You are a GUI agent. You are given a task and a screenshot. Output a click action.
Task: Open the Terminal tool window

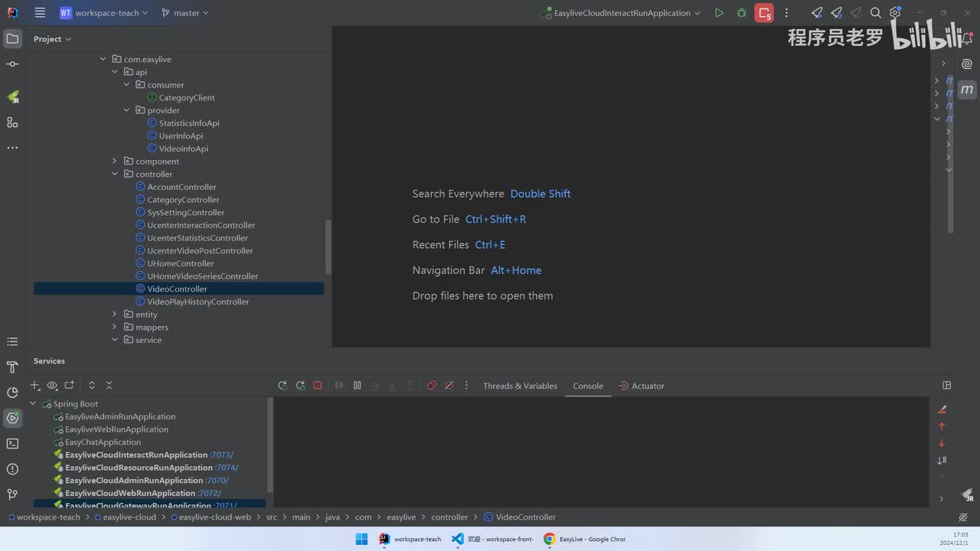pos(12,443)
